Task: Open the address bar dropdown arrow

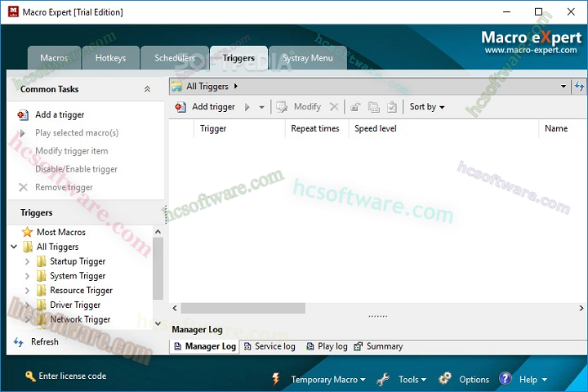Action: tap(563, 87)
